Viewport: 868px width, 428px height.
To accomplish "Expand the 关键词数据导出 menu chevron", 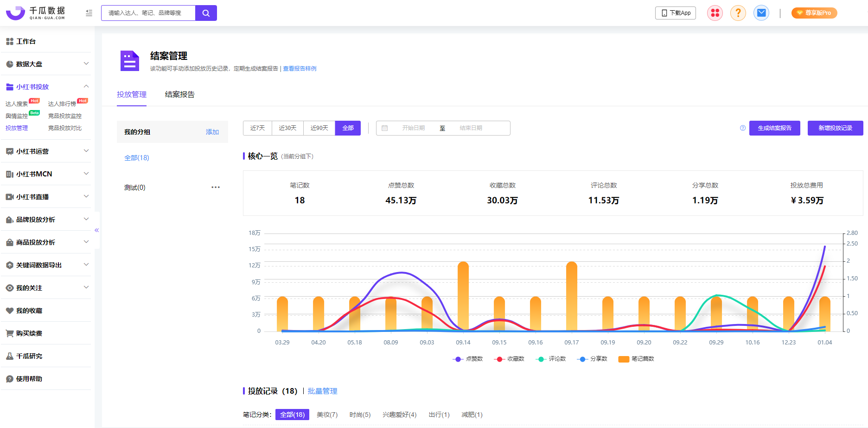I will click(86, 265).
